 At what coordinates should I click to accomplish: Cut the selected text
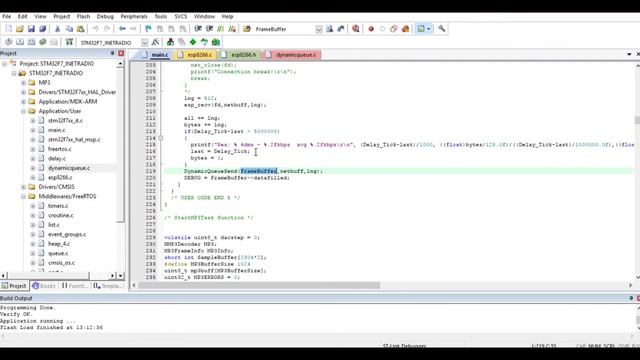click(x=58, y=29)
